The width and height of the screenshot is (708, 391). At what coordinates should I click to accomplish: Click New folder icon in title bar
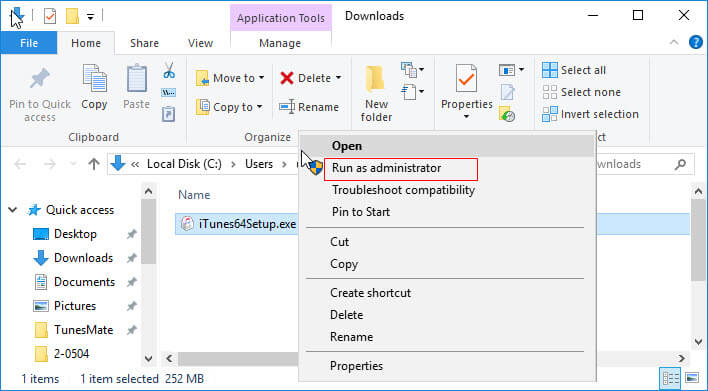coord(72,16)
